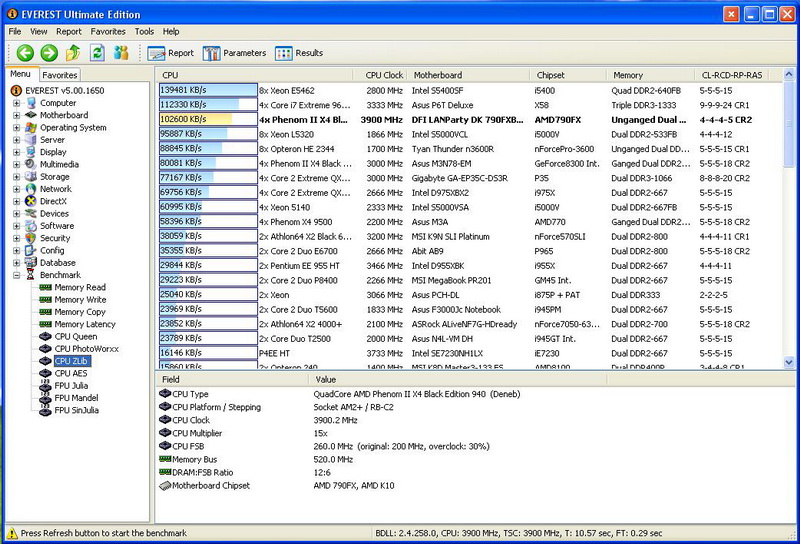Screen dimensions: 800x544
Task: Open benchmark Parameters
Action: pyautogui.click(x=234, y=53)
